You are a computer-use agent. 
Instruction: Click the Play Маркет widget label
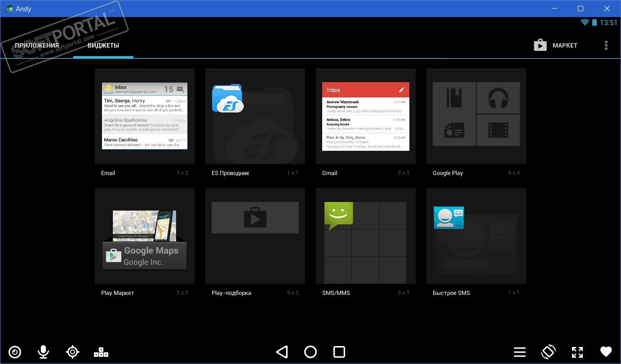point(118,293)
